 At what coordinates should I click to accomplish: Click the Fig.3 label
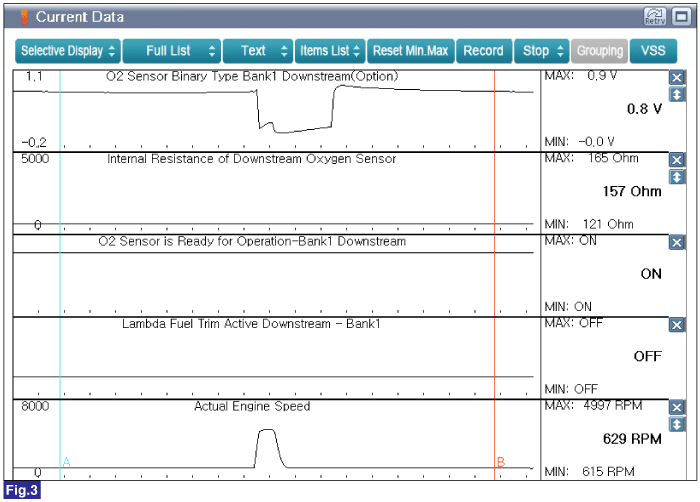point(22,490)
